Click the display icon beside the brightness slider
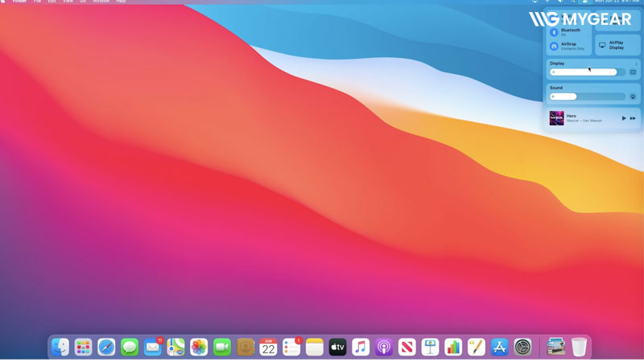Screen dimensions: 644x362 click(633, 72)
